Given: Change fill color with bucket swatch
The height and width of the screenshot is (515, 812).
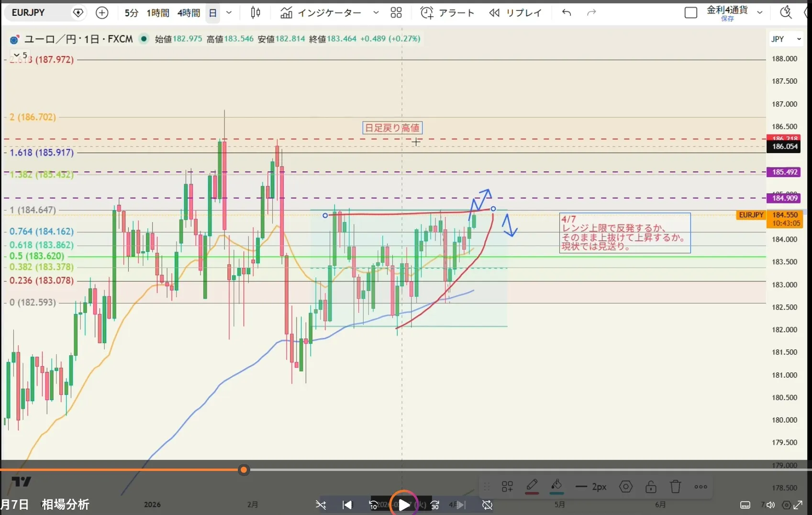Looking at the screenshot, I should [556, 487].
